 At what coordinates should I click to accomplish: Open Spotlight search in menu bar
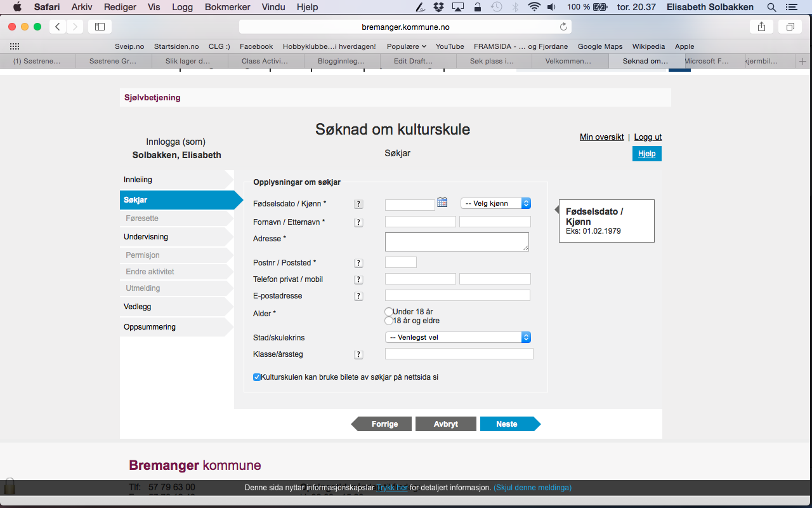tap(771, 7)
